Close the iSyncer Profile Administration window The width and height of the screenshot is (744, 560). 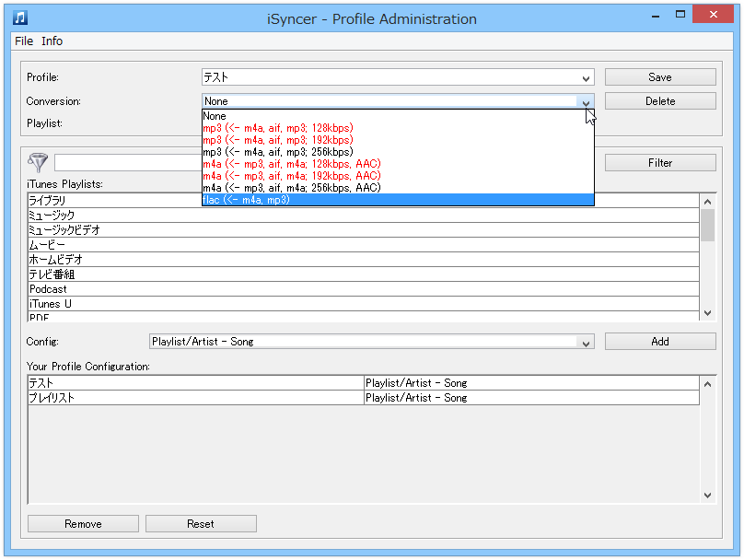pyautogui.click(x=714, y=14)
